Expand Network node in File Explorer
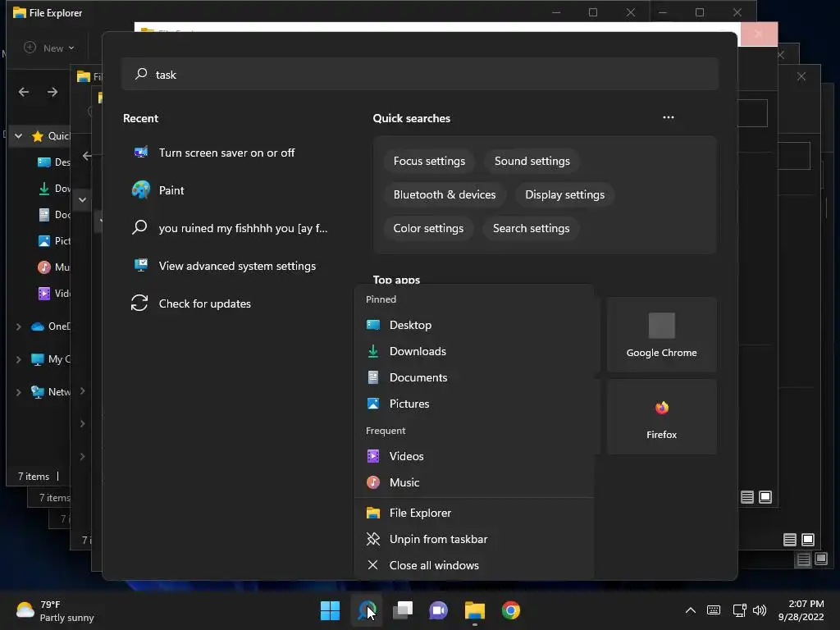This screenshot has height=630, width=840. (18, 392)
